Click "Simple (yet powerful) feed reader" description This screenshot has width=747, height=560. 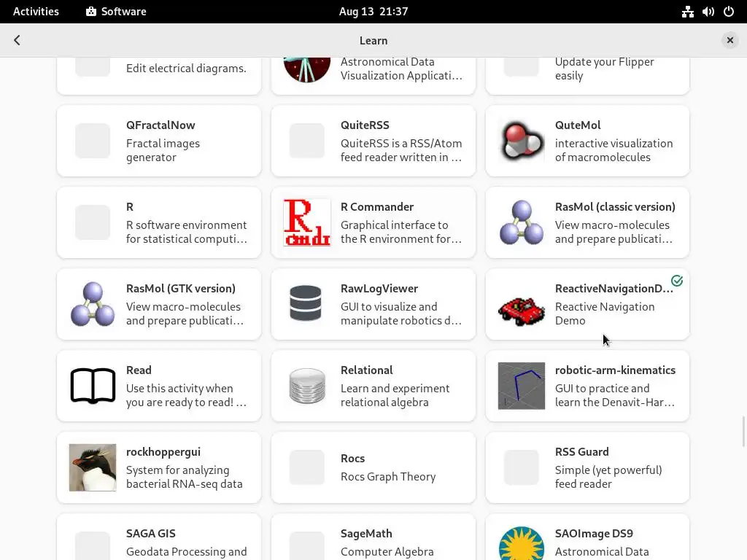(608, 477)
